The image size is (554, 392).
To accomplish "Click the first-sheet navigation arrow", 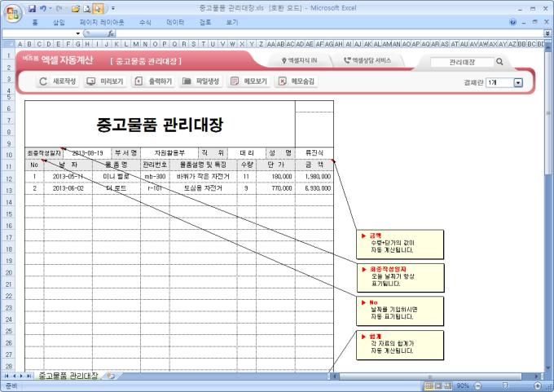I will [7, 376].
